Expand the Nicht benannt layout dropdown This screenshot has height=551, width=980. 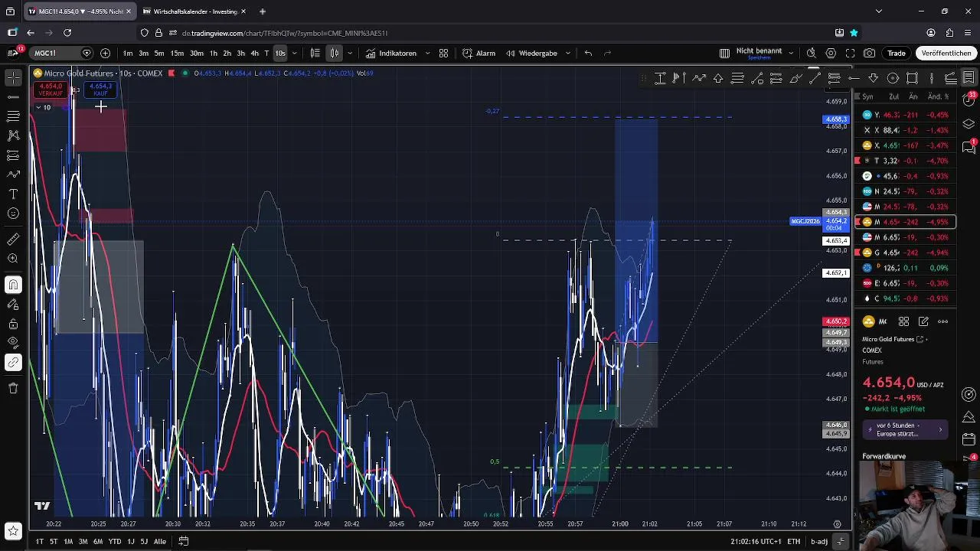791,53
